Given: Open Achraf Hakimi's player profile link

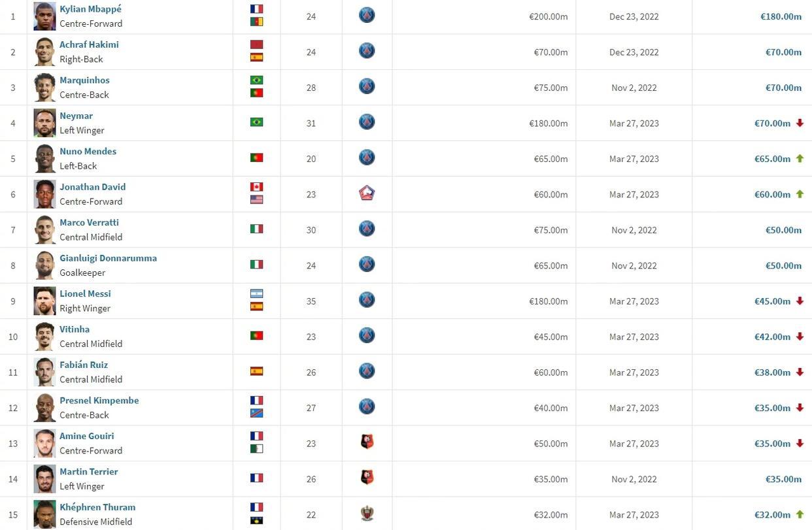Looking at the screenshot, I should (89, 44).
